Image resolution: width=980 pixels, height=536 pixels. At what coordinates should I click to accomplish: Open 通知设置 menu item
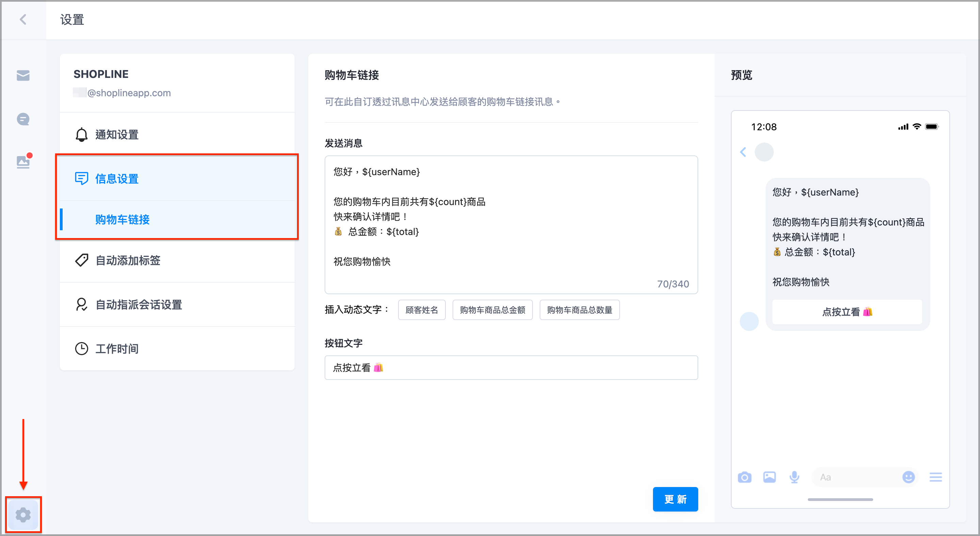(177, 135)
